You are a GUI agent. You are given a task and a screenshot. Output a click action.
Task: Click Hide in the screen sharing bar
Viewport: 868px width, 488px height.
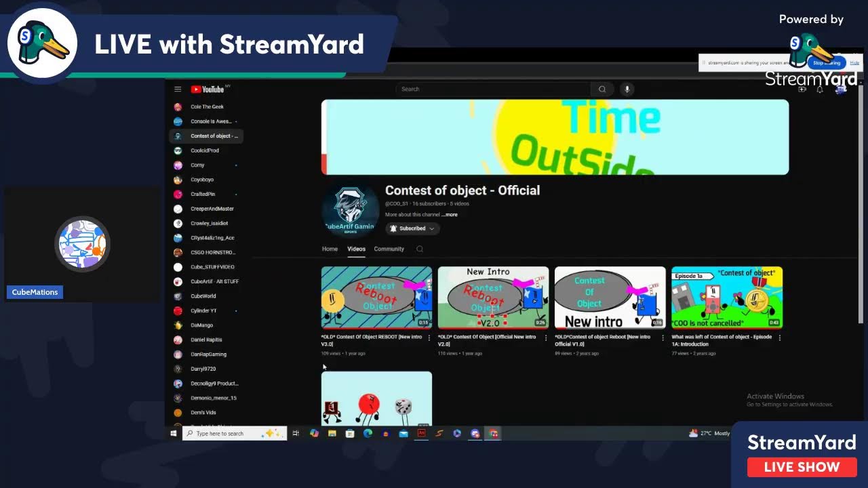pyautogui.click(x=854, y=63)
